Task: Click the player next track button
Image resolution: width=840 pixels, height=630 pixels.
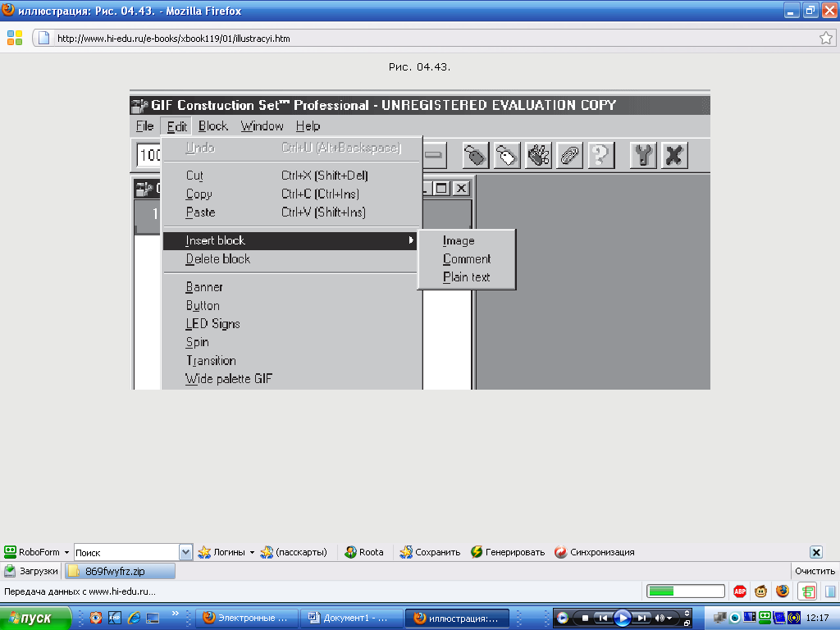Action: (641, 619)
